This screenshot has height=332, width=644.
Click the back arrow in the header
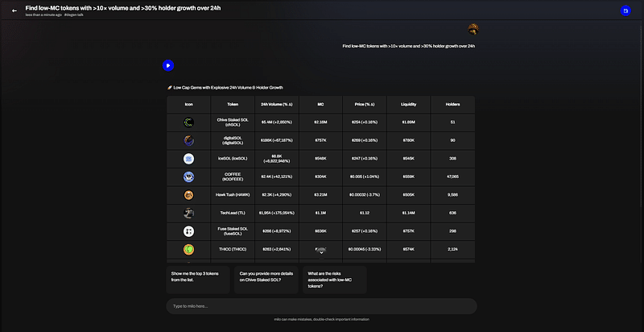coord(14,10)
